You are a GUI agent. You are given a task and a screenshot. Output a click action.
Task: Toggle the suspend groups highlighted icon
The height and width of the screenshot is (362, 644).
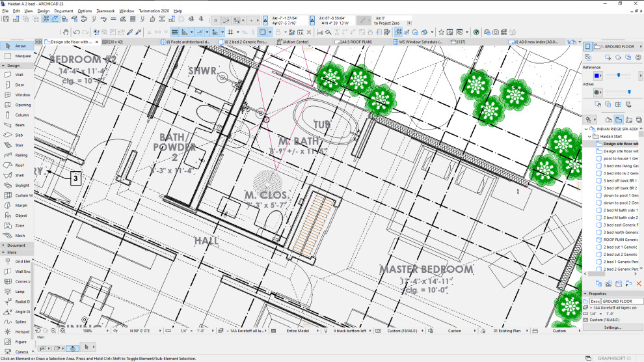click(398, 32)
